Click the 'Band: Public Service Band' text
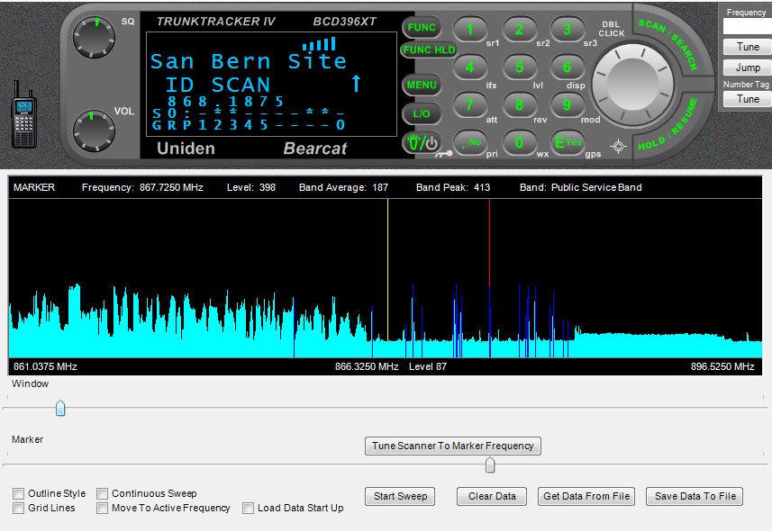Viewport: 772px width, 532px height. 580,187
